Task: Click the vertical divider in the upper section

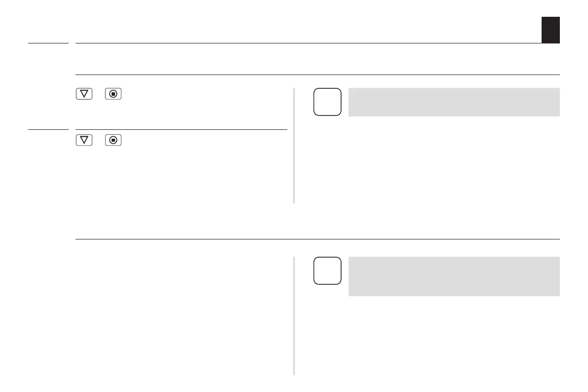Action: 294,146
